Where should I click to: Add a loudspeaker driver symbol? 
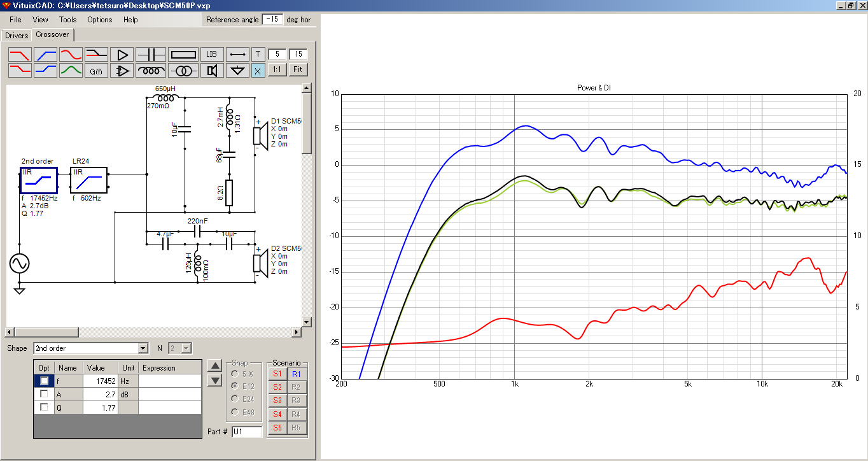point(212,70)
